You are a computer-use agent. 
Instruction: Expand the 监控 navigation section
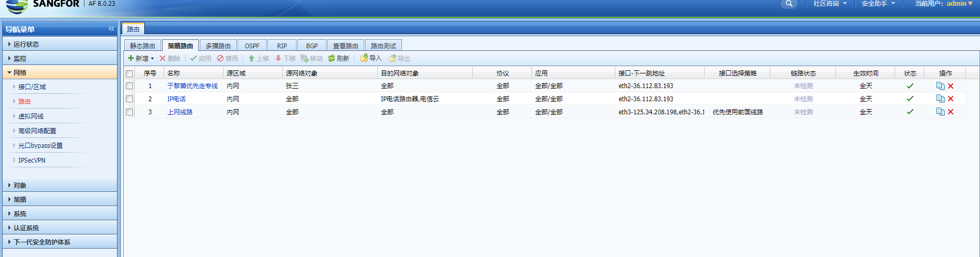pos(59,58)
